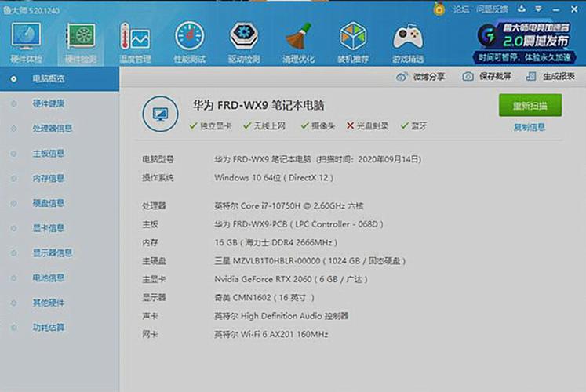
Task: Click the 三星 MZVLB1T0HBLR-00000 disk value
Action: point(310,261)
